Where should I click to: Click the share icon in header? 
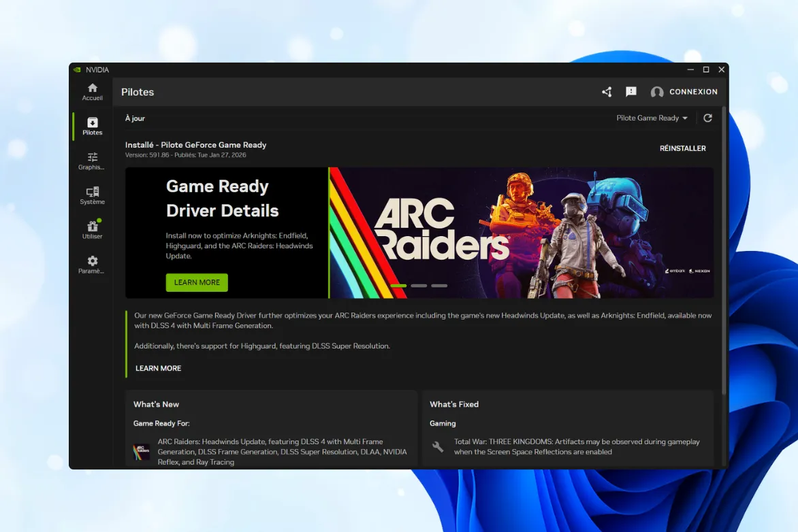pyautogui.click(x=607, y=92)
